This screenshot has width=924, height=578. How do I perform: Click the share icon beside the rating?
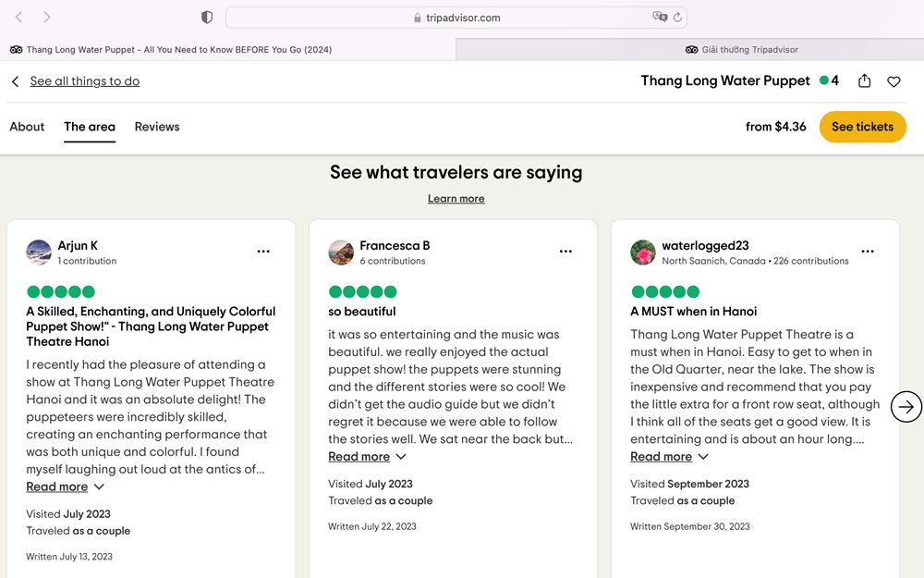(x=864, y=81)
